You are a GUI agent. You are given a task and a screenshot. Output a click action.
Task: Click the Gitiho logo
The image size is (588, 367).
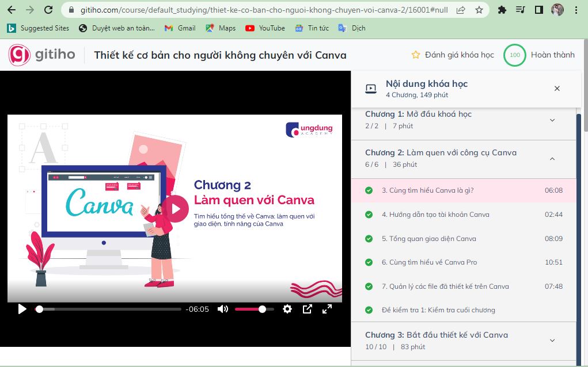coord(41,55)
